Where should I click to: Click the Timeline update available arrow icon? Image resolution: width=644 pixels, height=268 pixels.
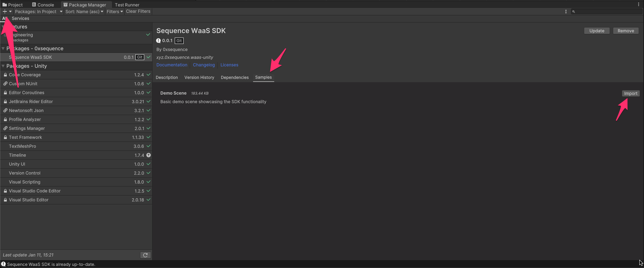click(x=149, y=155)
